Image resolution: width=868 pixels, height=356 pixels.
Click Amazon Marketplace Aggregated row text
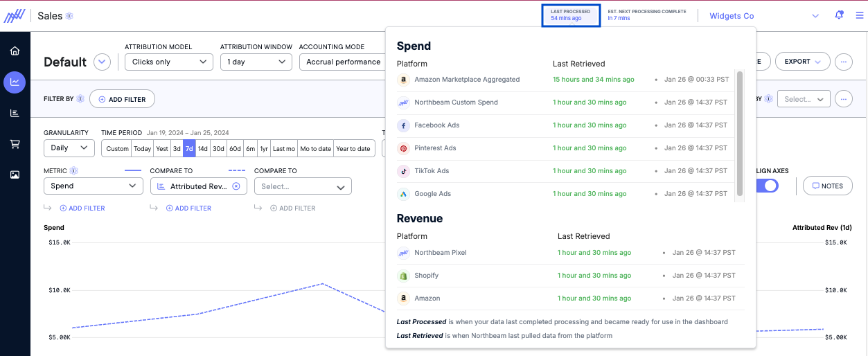pos(467,80)
